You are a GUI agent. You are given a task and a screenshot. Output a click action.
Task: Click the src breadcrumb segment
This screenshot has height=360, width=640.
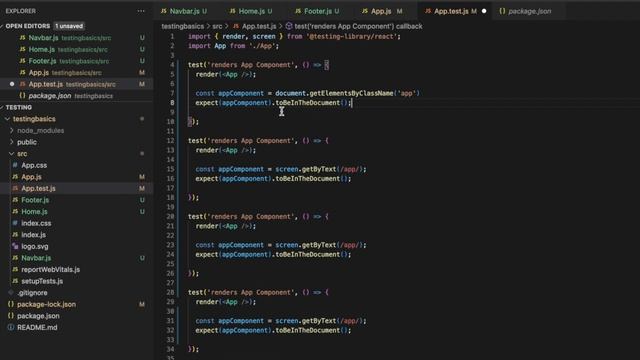[217, 26]
